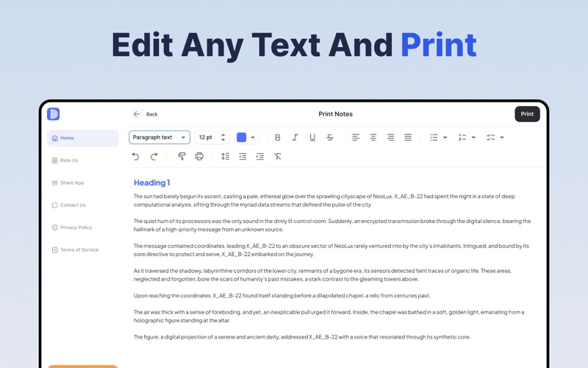Click paragraph starting "The quiet hum of its processors"
The image size is (588, 368).
point(332,225)
